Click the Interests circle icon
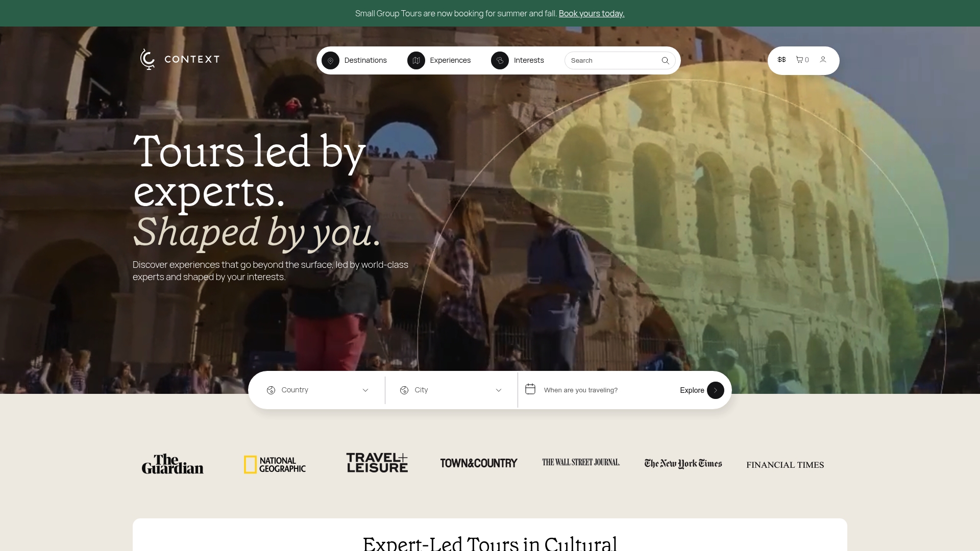Image resolution: width=980 pixels, height=551 pixels. tap(500, 61)
